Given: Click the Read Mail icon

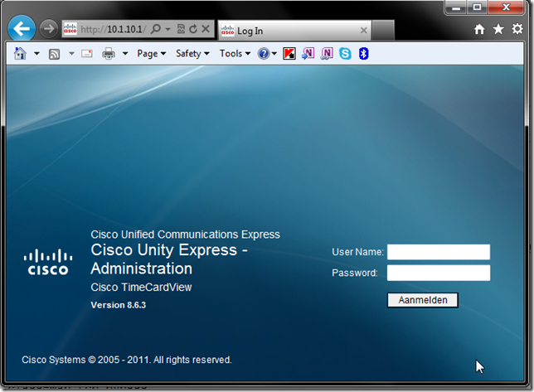Looking at the screenshot, I should (x=87, y=53).
